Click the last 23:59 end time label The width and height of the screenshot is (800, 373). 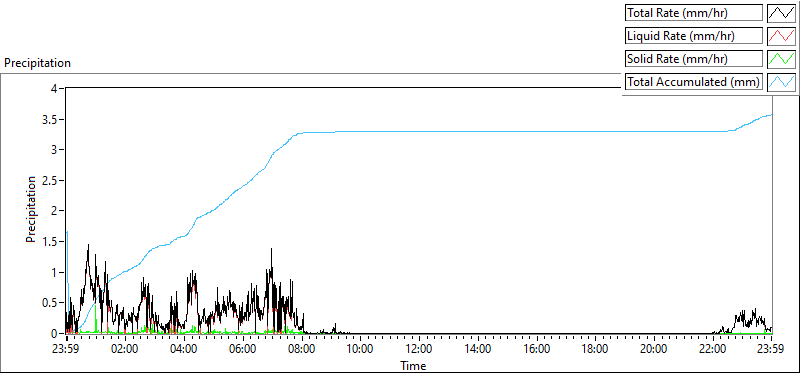(771, 350)
